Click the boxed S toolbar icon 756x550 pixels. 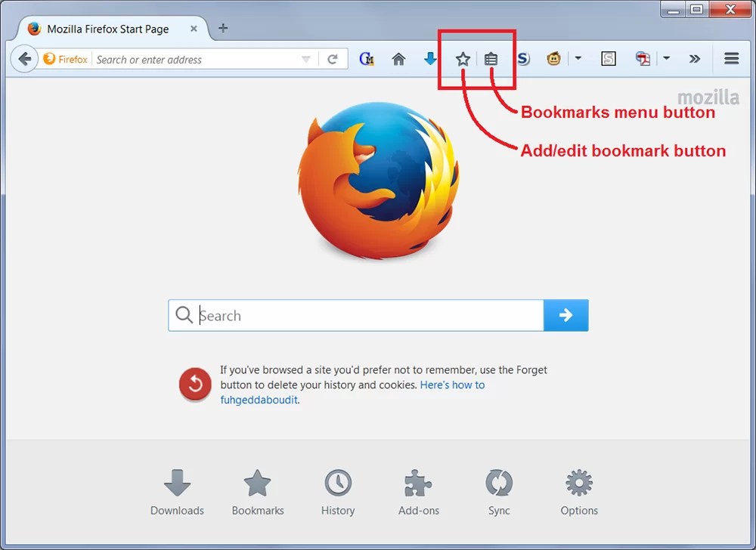pyautogui.click(x=609, y=59)
